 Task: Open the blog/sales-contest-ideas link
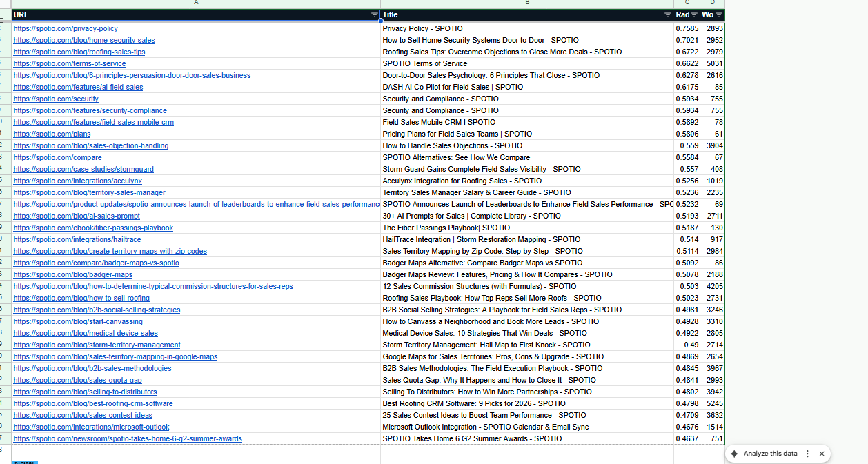pyautogui.click(x=83, y=415)
